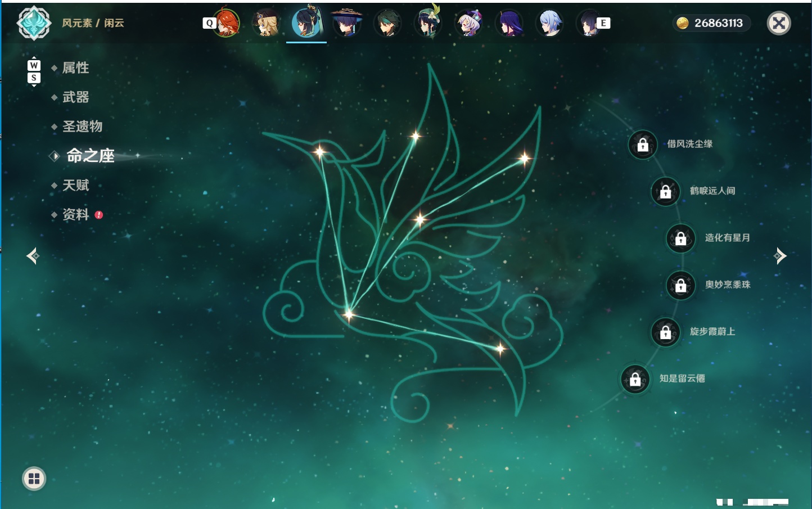Select the highlighted Xianyun character portrait
The height and width of the screenshot is (509, 812).
pos(306,22)
